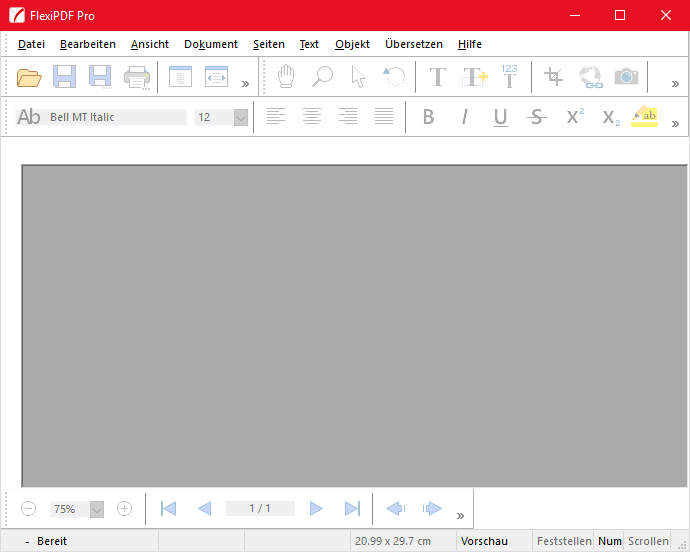Go to the next page

(x=316, y=509)
